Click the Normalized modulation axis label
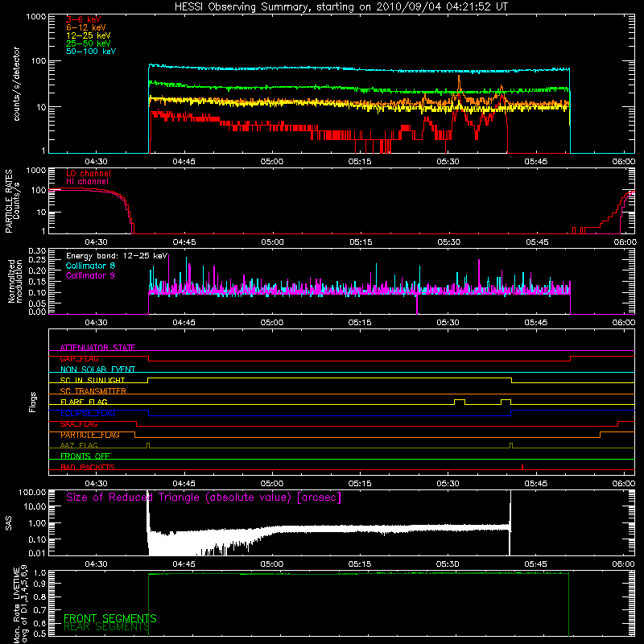This screenshot has width=644, height=644. pos(14,281)
